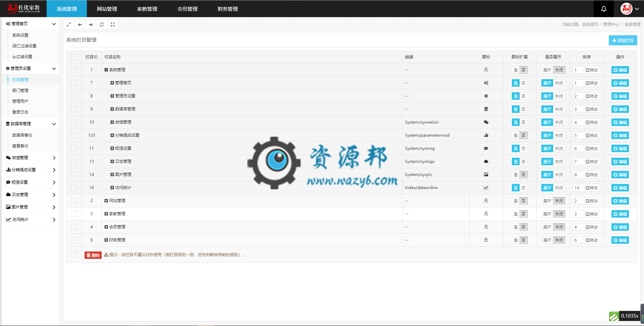Expand the 日志管理 tree node in table

coord(112,161)
